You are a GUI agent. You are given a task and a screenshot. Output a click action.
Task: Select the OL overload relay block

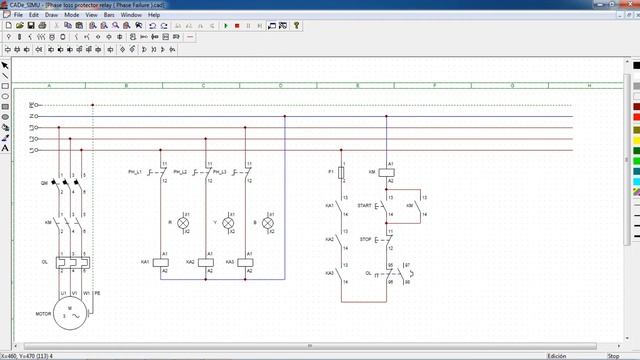[73, 262]
